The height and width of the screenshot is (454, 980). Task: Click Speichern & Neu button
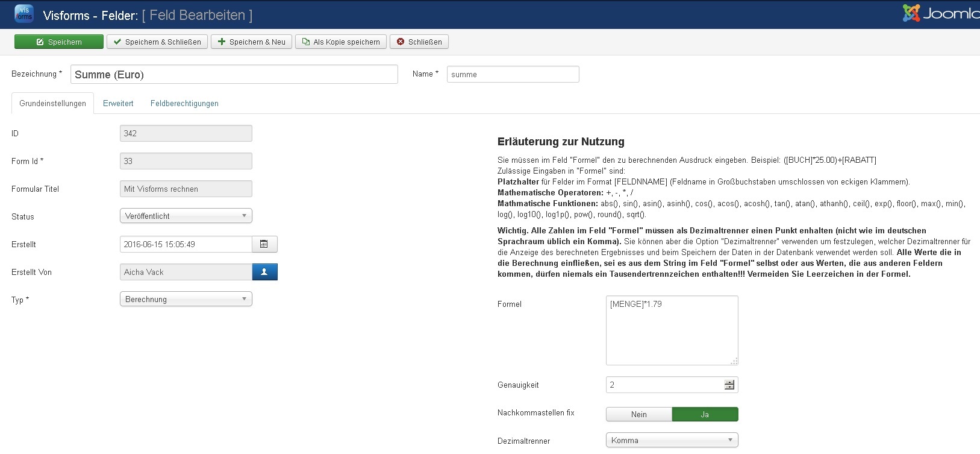(251, 42)
